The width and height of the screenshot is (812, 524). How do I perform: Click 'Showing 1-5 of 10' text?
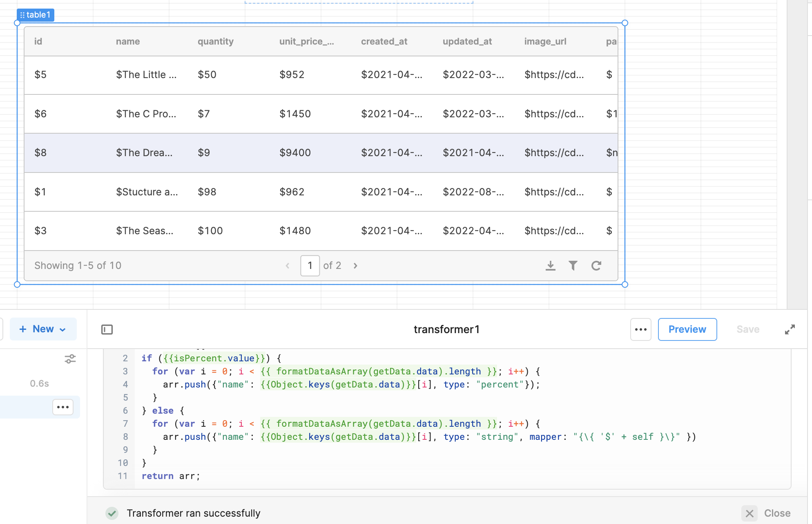tap(78, 266)
